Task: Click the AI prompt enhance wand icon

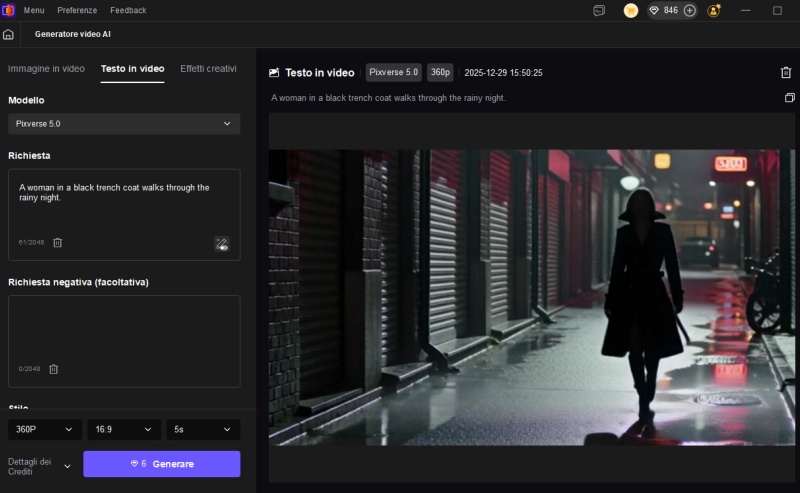Action: point(222,243)
